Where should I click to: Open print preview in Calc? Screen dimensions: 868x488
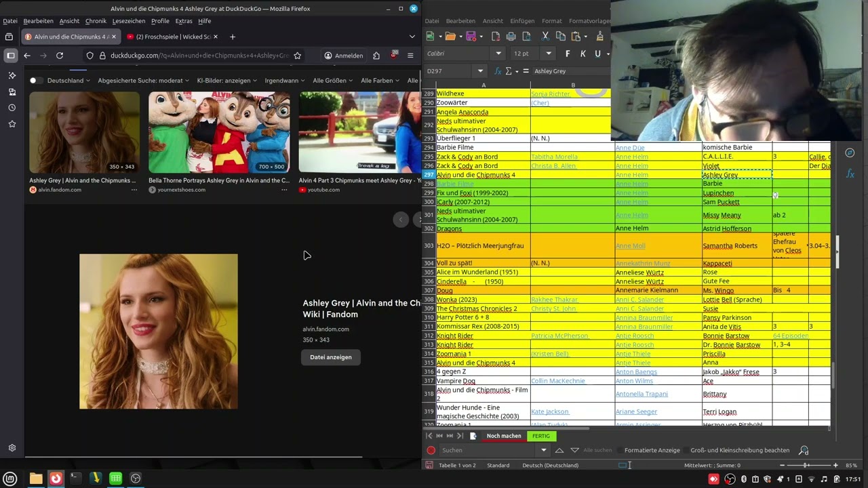coord(527,36)
